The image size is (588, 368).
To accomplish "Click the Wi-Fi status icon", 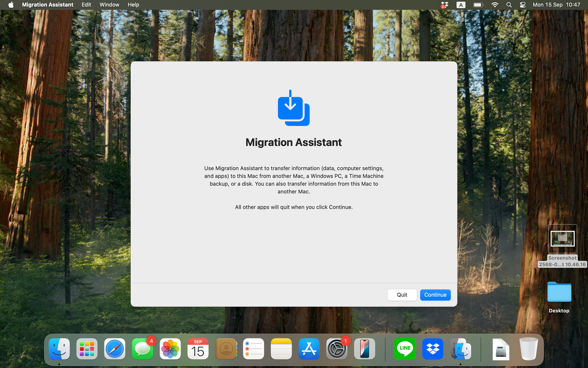I will coord(495,5).
